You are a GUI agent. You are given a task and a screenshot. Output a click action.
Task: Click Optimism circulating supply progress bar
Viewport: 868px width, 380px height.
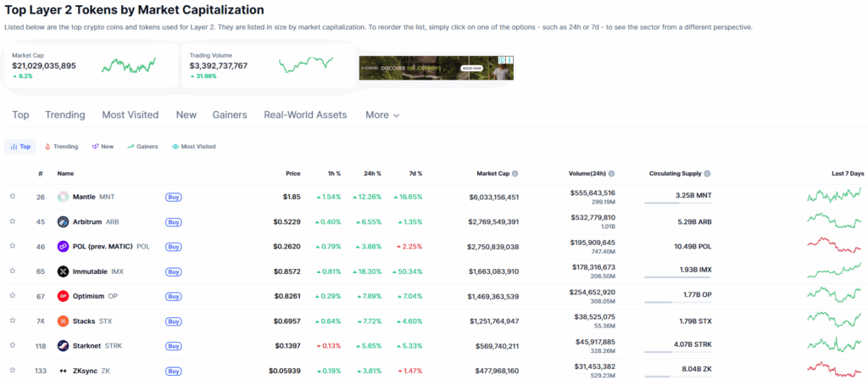(x=677, y=303)
